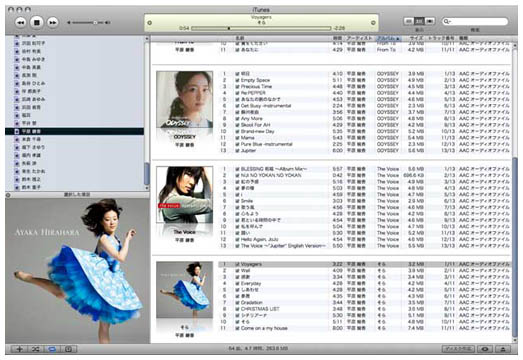This screenshot has height=360, width=523.
Task: Select the BLESSING Album Mix song row
Action: tap(365, 169)
